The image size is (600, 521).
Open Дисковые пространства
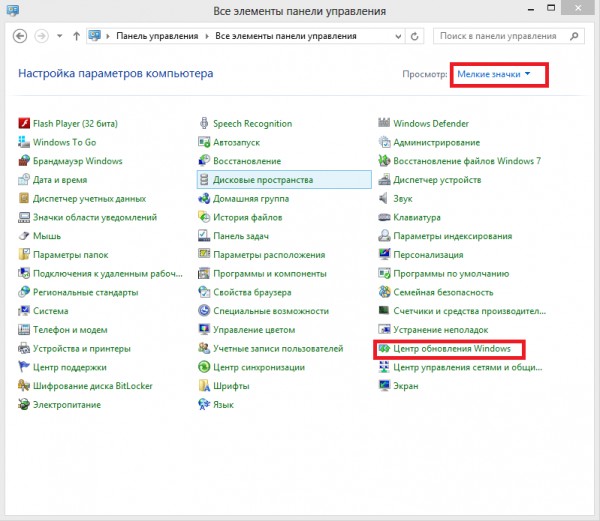pos(284,180)
